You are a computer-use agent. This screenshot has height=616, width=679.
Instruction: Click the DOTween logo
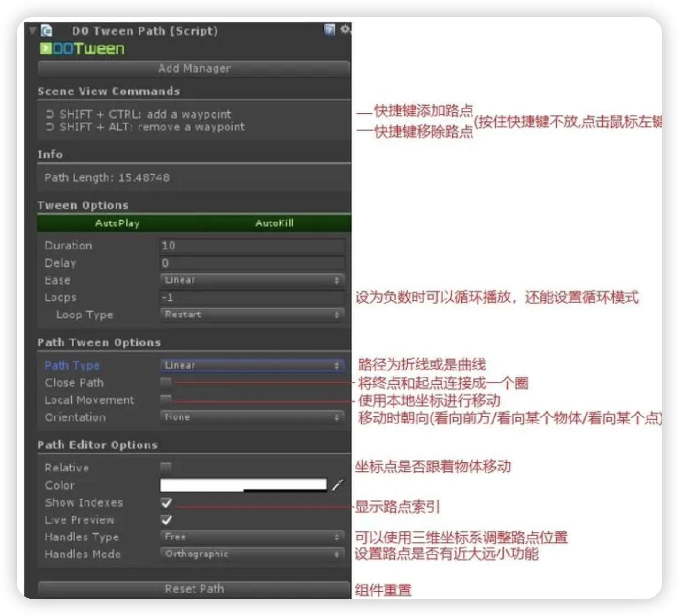pos(82,48)
